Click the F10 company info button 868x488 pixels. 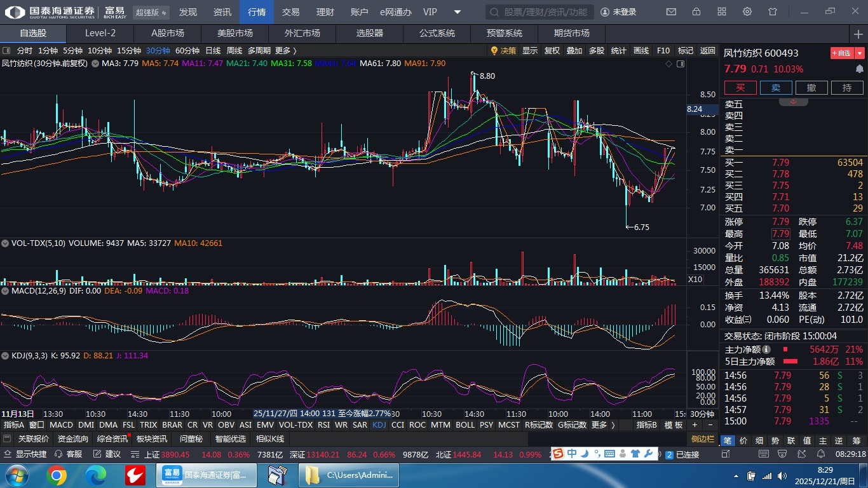[x=663, y=51]
